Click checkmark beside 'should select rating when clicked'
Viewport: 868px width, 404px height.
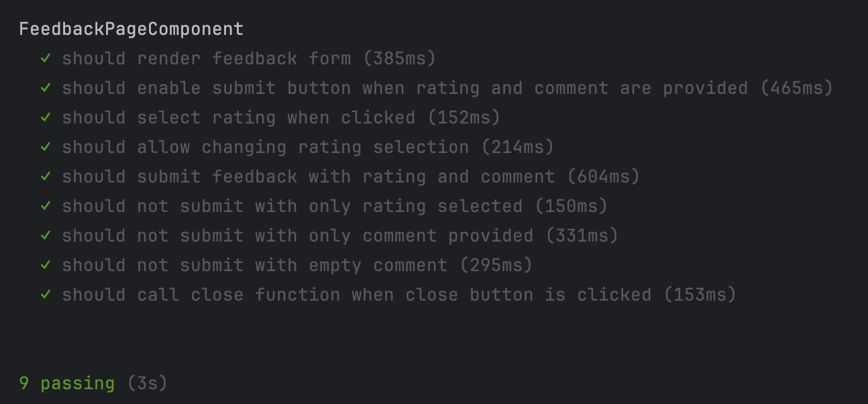pos(46,117)
